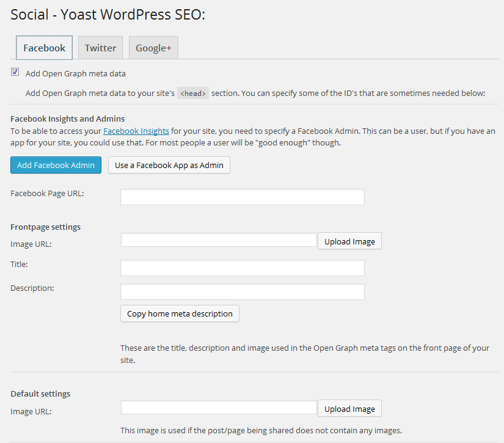Click the Frontpage settings heading
Viewport: 504px width, 443px height.
45,227
